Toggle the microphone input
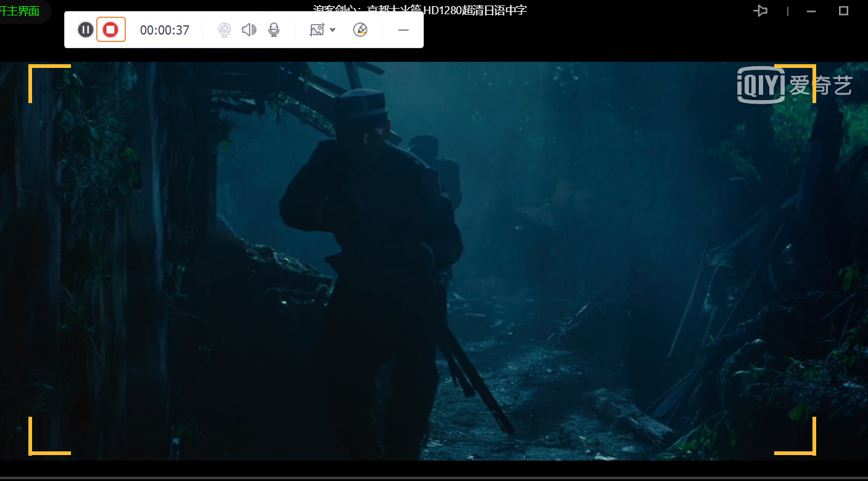 (x=274, y=30)
